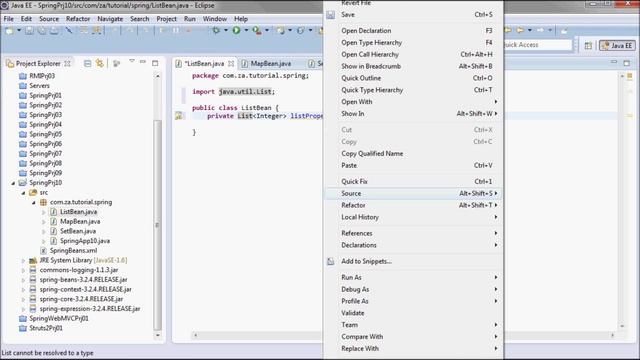The width and height of the screenshot is (640, 360).
Task: Expand the MapBean.java tree node
Action: pos(44,222)
